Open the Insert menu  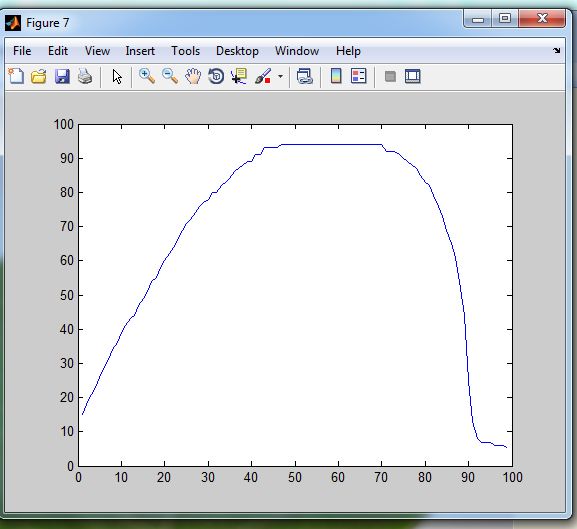pos(140,51)
